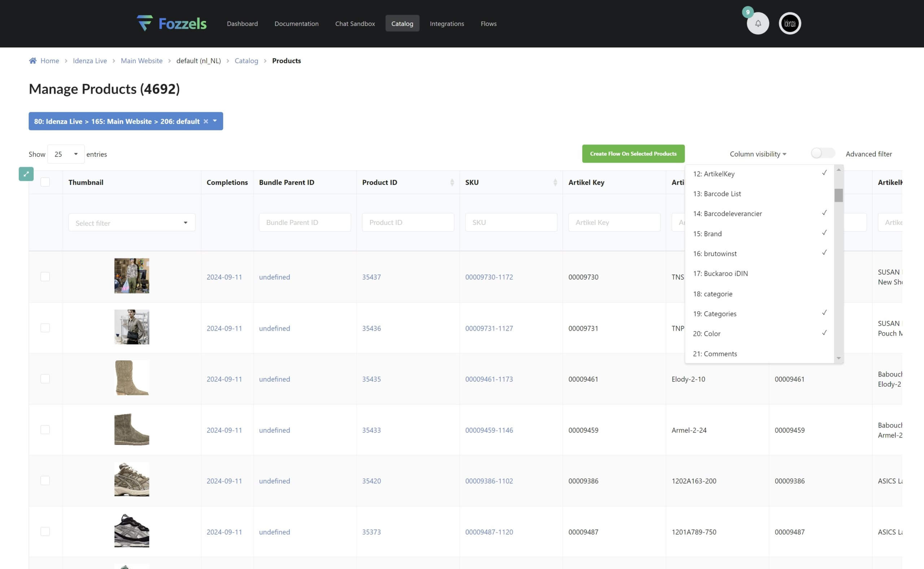Open SKU link 00009461-1173
Screen dimensions: 924x569
click(489, 379)
